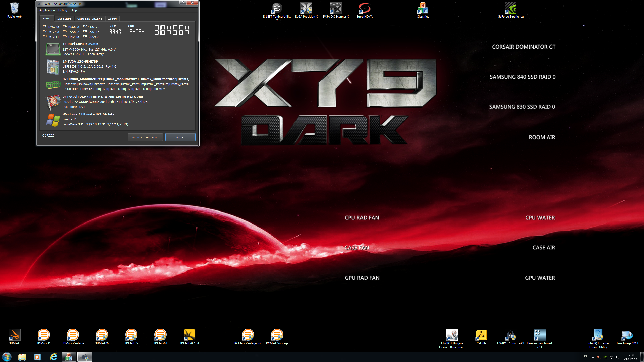
Task: Launch EVGA Precision X desktop icon
Action: [x=306, y=10]
